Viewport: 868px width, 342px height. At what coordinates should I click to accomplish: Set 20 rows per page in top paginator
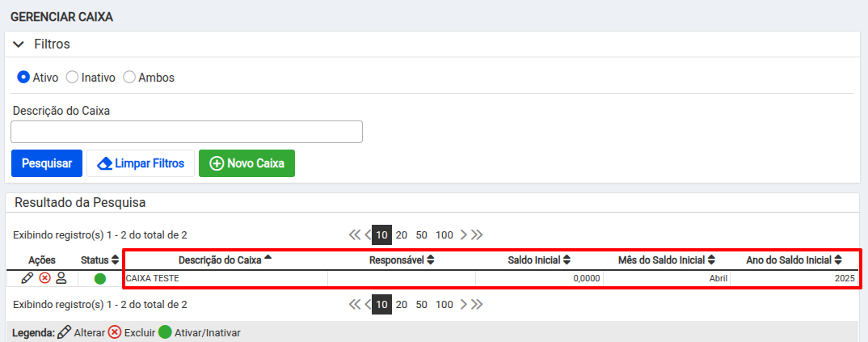coord(402,234)
